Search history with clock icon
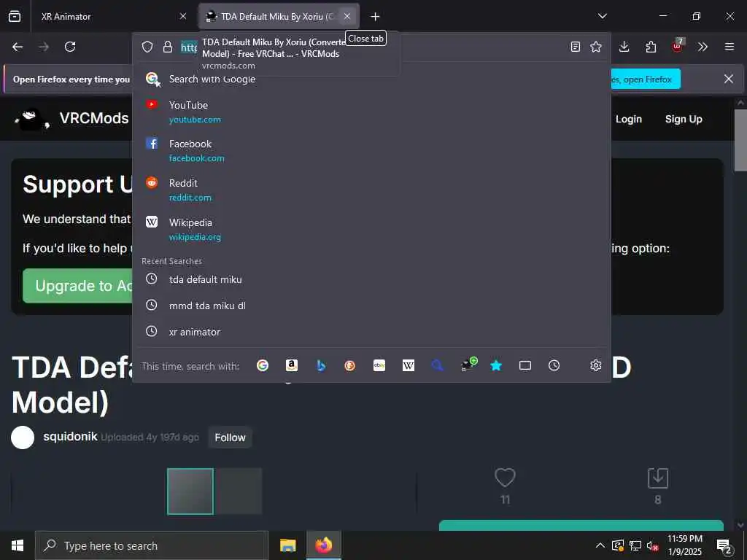Viewport: 747px width, 560px height. point(554,365)
